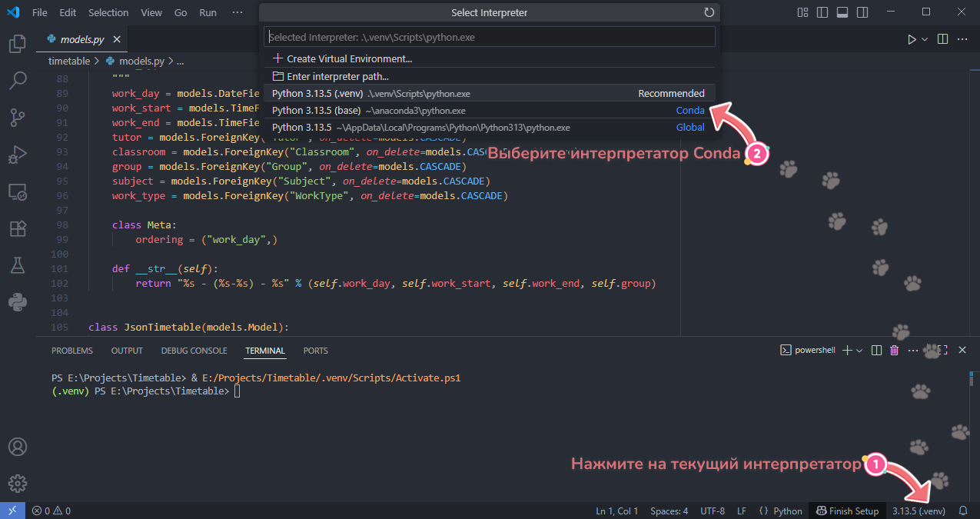Open the new terminal launch profile dropdown
The height and width of the screenshot is (519, 980).
coord(859,351)
